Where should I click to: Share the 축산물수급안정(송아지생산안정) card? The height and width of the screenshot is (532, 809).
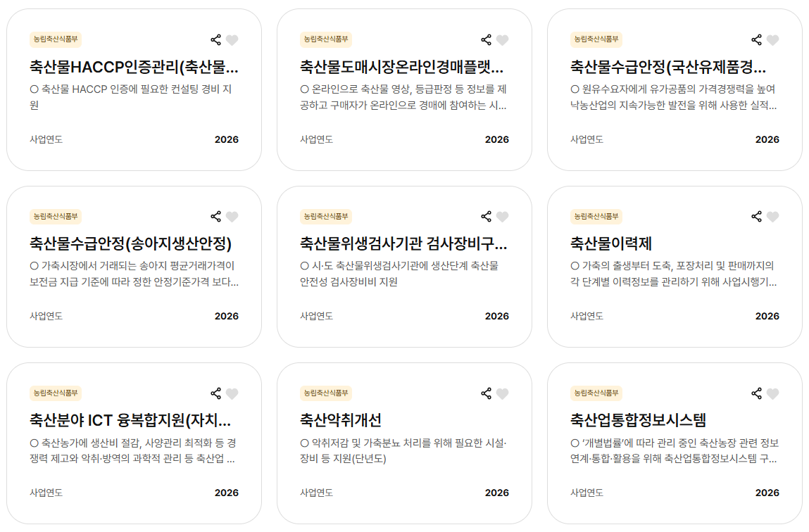[215, 217]
